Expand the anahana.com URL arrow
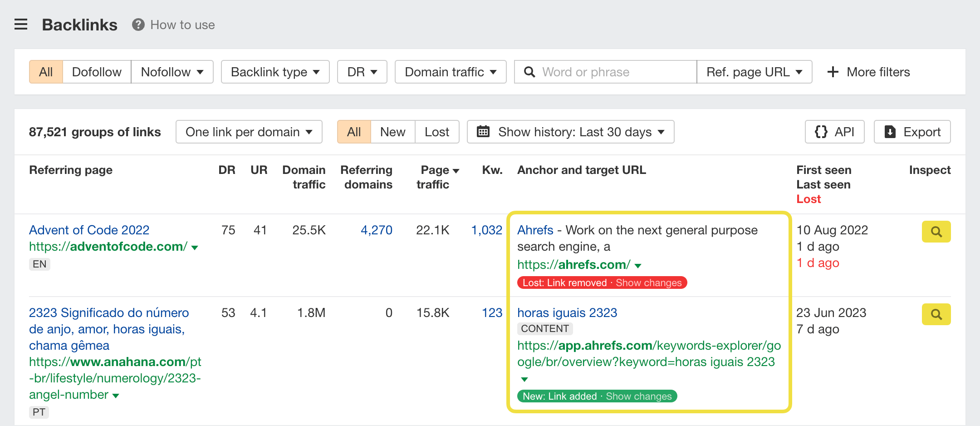 116,396
